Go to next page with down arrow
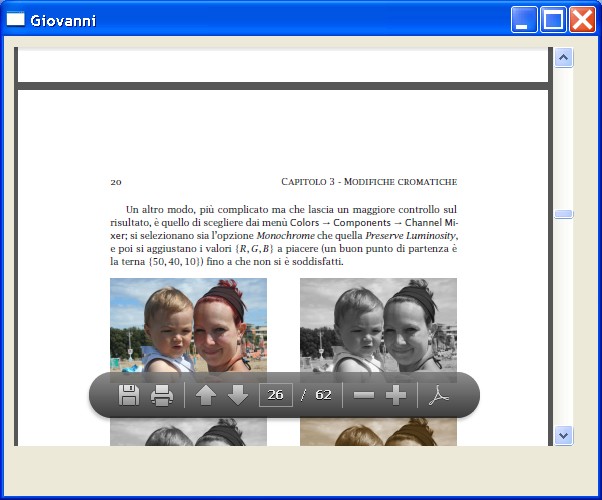 click(x=238, y=395)
